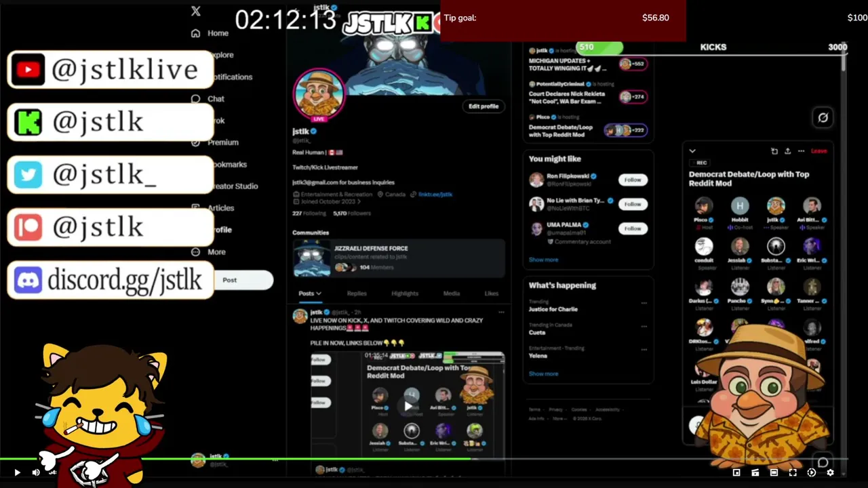Click the Grok icon above the space panel
The image size is (868, 488).
(823, 117)
